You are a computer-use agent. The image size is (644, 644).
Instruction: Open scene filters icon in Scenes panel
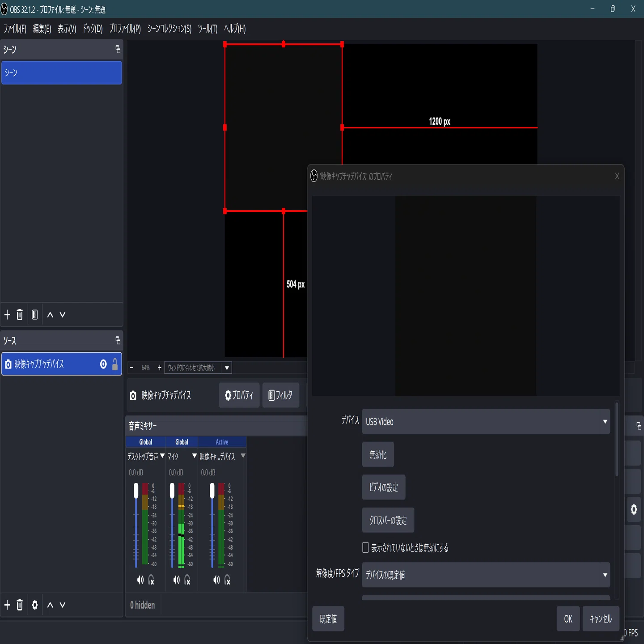point(35,315)
